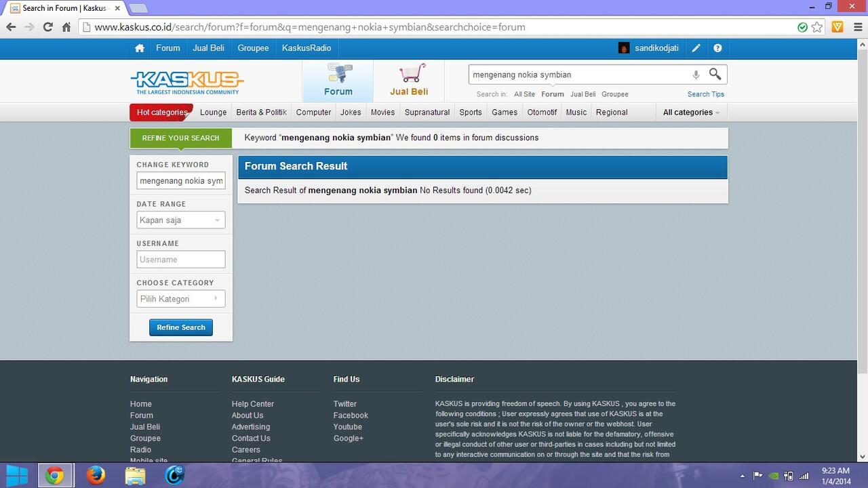This screenshot has width=868, height=488.
Task: Open the Games category
Action: click(x=505, y=113)
